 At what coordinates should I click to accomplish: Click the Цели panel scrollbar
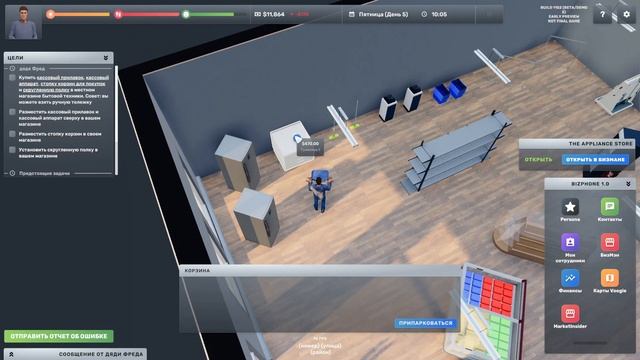tap(116, 120)
